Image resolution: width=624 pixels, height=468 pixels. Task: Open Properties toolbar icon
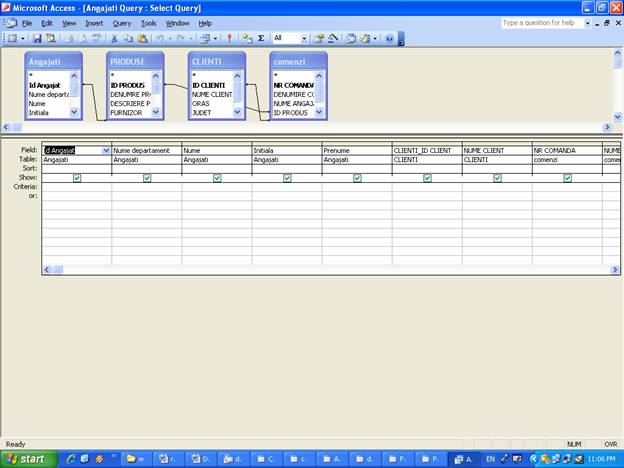[319, 38]
